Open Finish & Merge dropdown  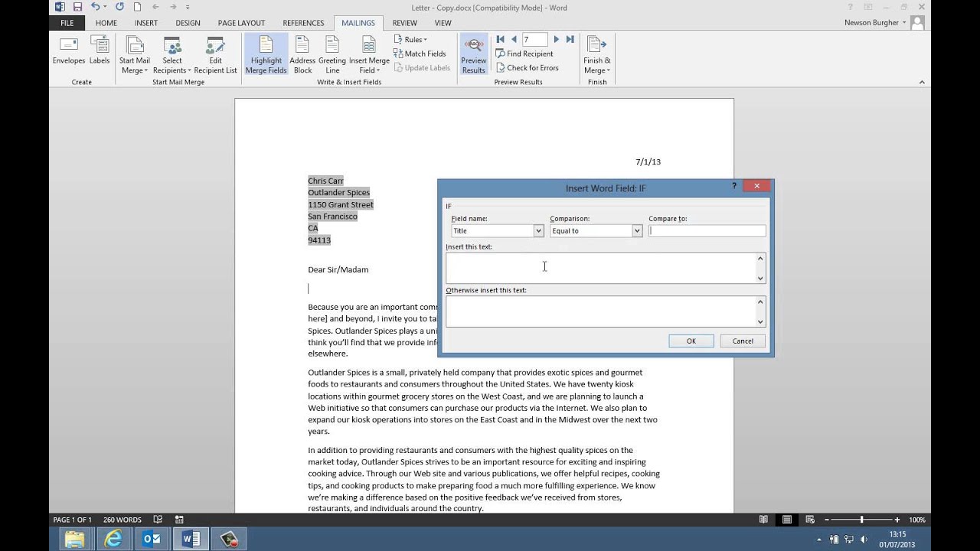[x=596, y=55]
